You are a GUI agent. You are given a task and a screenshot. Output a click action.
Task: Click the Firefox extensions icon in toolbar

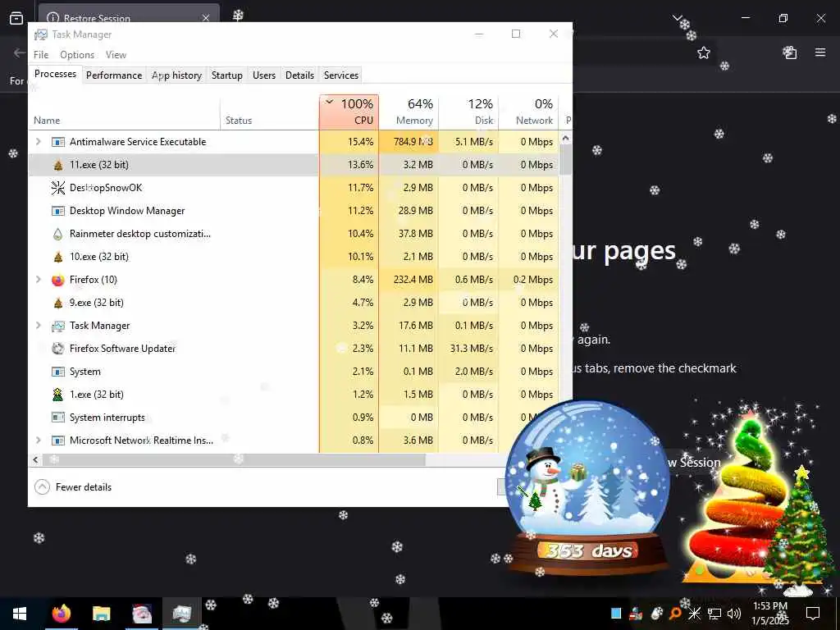click(x=790, y=52)
